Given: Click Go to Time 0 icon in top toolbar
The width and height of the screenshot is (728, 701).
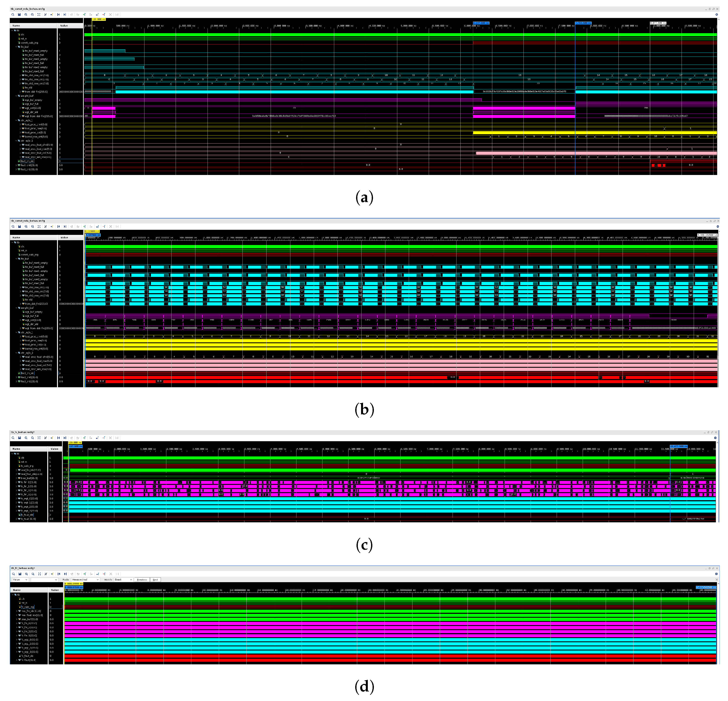Looking at the screenshot, I should 58,15.
